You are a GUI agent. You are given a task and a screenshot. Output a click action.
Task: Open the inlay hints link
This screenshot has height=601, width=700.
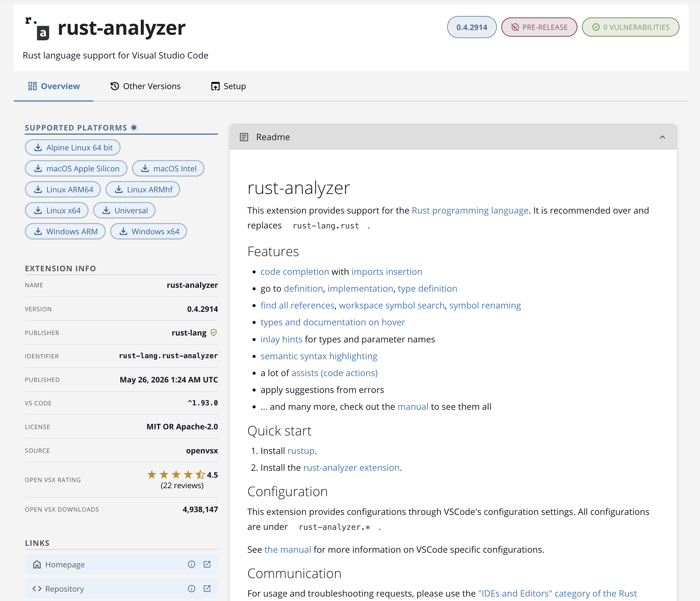click(x=282, y=339)
